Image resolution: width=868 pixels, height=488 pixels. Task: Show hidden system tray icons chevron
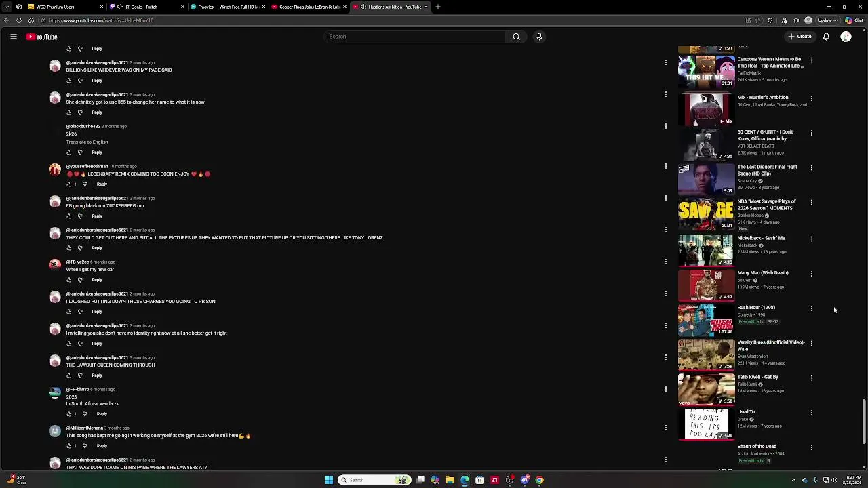[x=793, y=480]
